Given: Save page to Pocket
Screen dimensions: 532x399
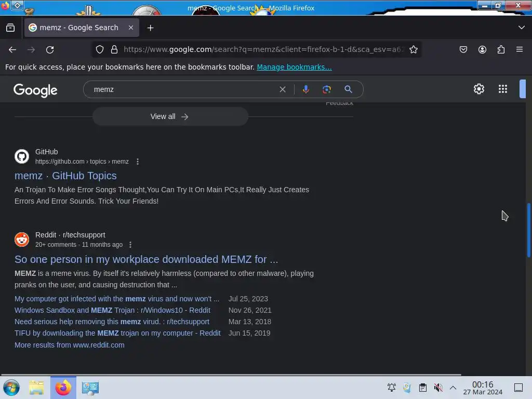Looking at the screenshot, I should pos(463,49).
